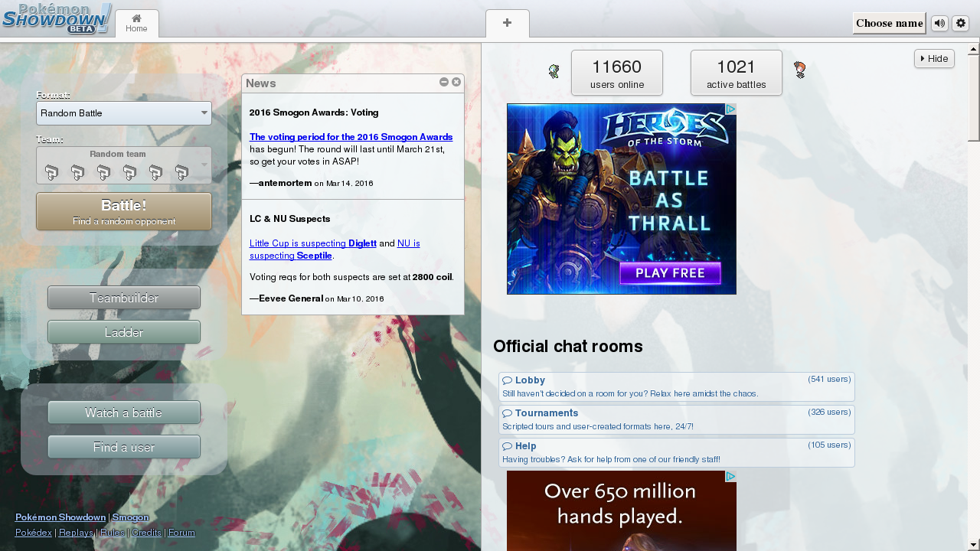Open the Home tab
Viewport: 980px width, 551px height.
click(136, 24)
